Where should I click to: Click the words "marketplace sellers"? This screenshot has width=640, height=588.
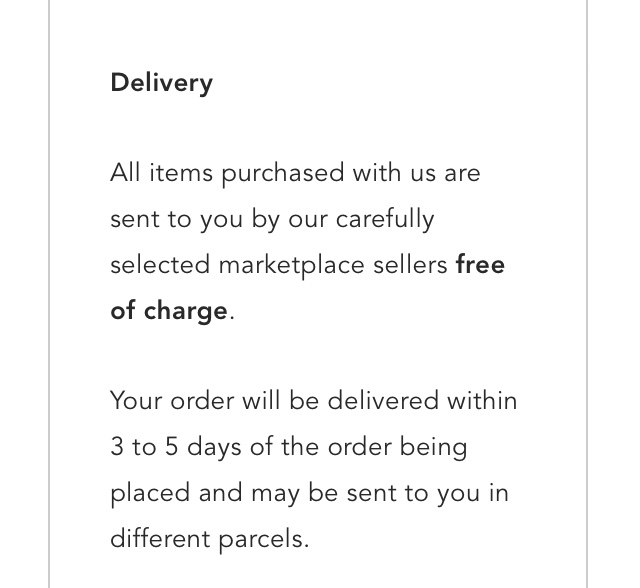(333, 264)
